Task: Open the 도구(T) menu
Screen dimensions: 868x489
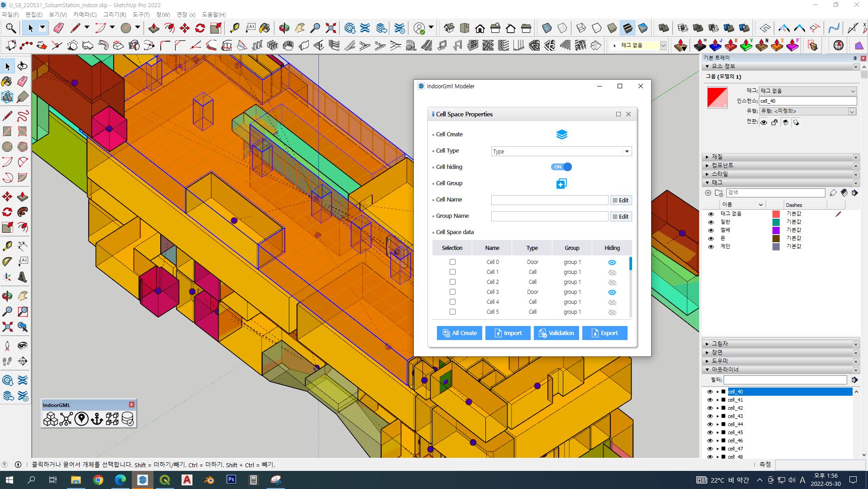Action: pos(141,14)
